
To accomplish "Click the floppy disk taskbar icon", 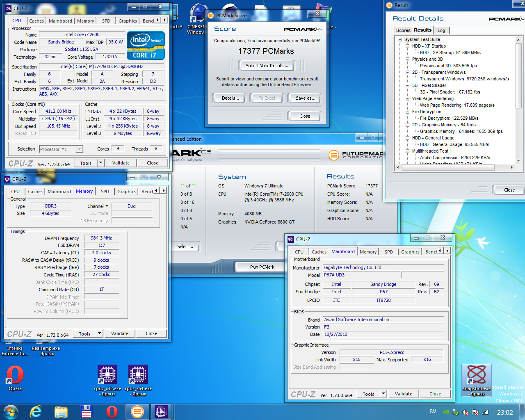I will 86,412.
